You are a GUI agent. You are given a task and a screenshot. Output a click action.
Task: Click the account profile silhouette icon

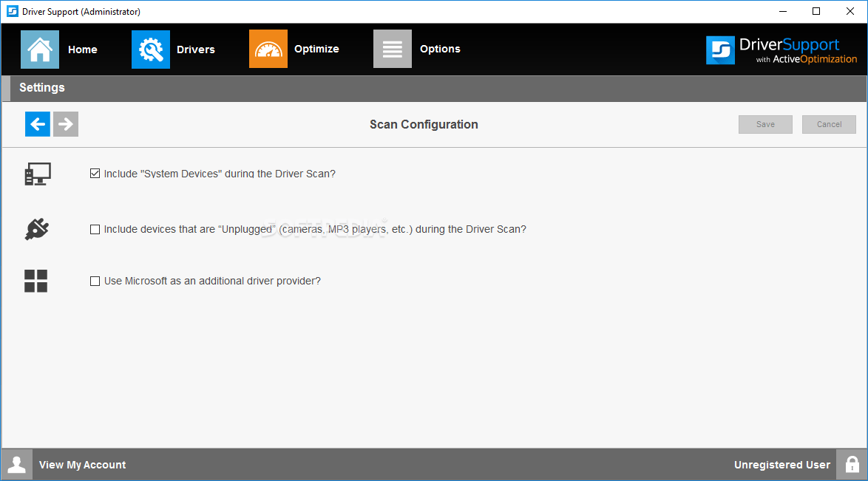[16, 465]
